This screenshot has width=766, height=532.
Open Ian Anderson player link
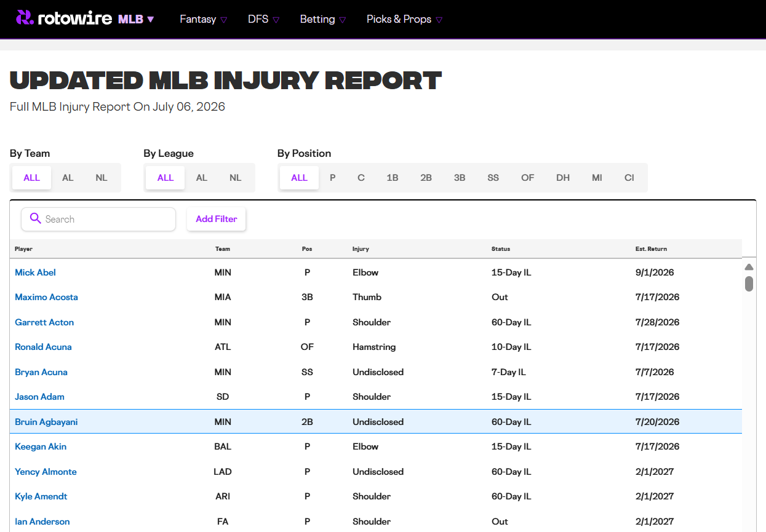pyautogui.click(x=42, y=522)
